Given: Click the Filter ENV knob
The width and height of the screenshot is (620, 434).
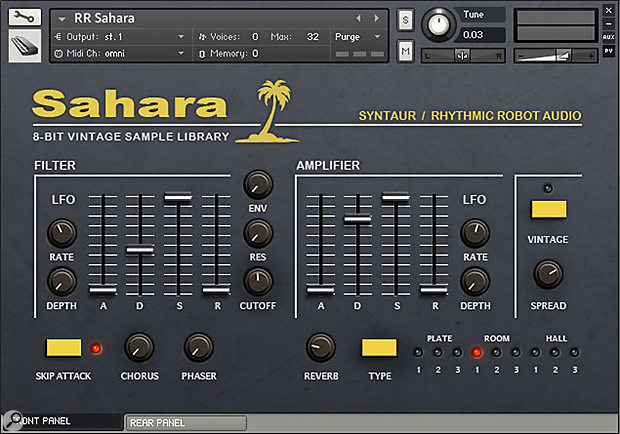Looking at the screenshot, I should (258, 185).
